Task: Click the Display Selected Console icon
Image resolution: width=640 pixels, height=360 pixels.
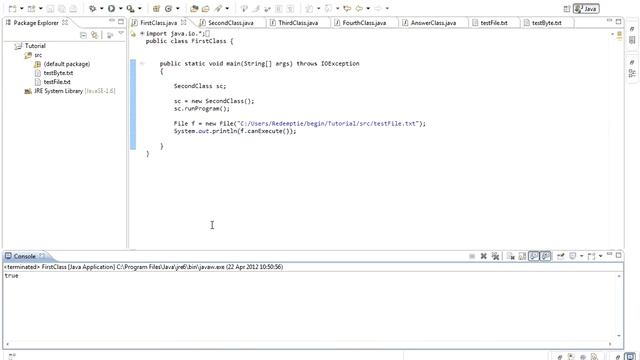Action: coord(573,256)
